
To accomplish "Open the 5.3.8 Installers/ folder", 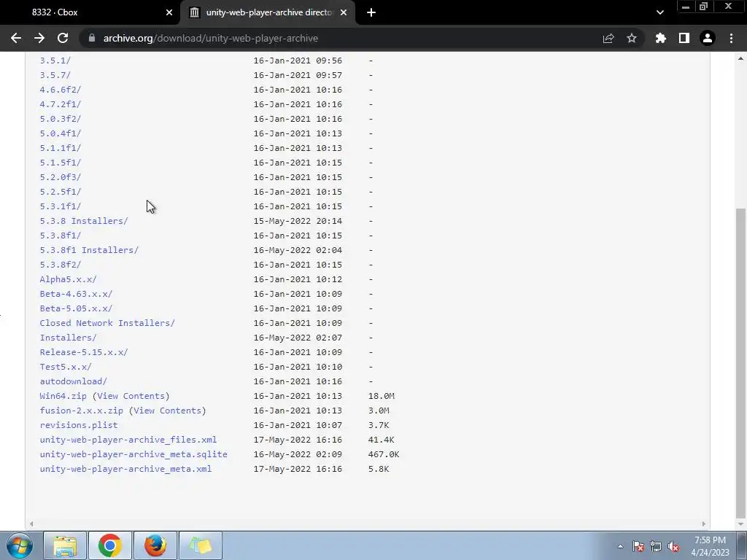I will [84, 221].
